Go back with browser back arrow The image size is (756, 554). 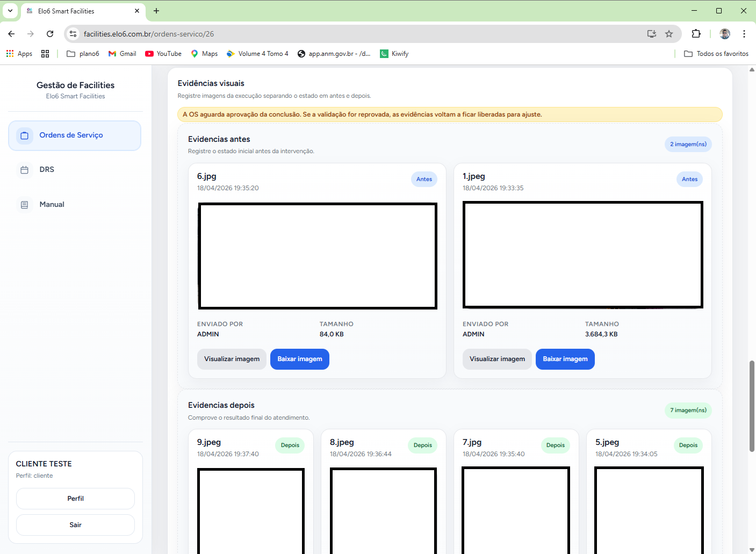point(11,34)
